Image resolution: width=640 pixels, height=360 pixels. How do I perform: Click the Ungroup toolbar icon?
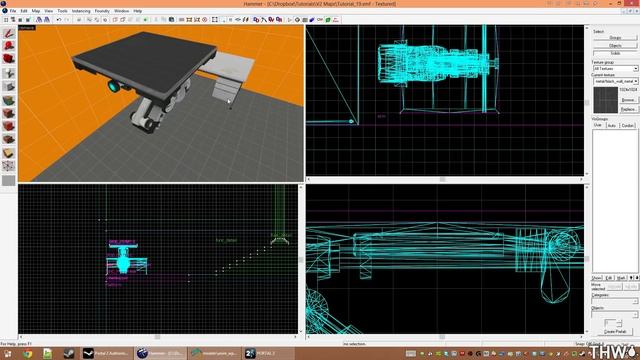(x=97, y=20)
